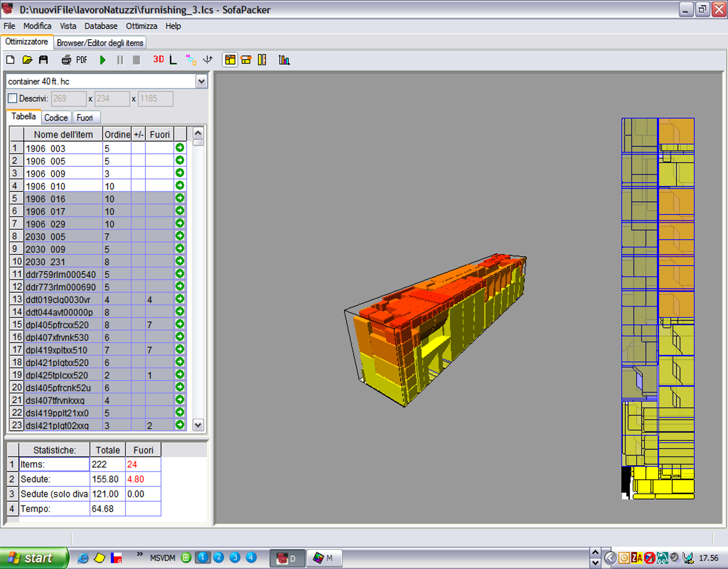Click the red Fuori value 24
This screenshot has height=569, width=728.
(x=143, y=464)
